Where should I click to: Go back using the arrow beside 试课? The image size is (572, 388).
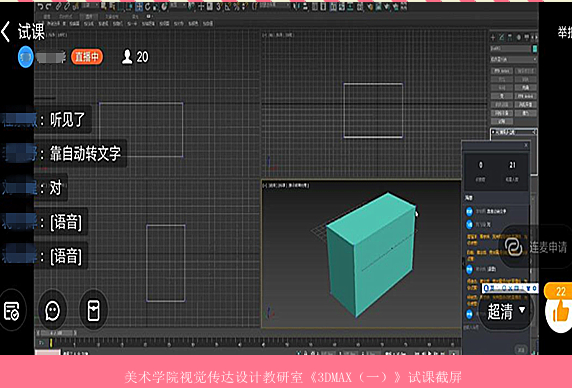(6, 31)
